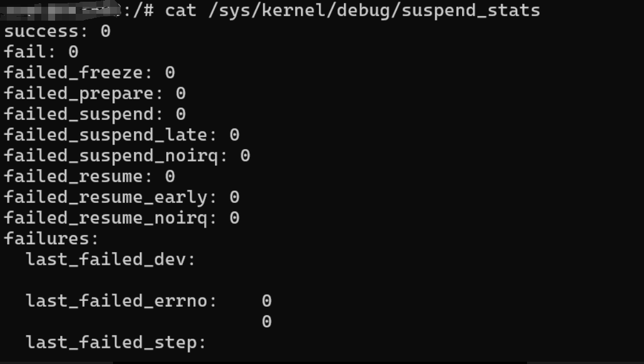
Task: Click the cat suspend_stats command text
Action: click(x=352, y=10)
